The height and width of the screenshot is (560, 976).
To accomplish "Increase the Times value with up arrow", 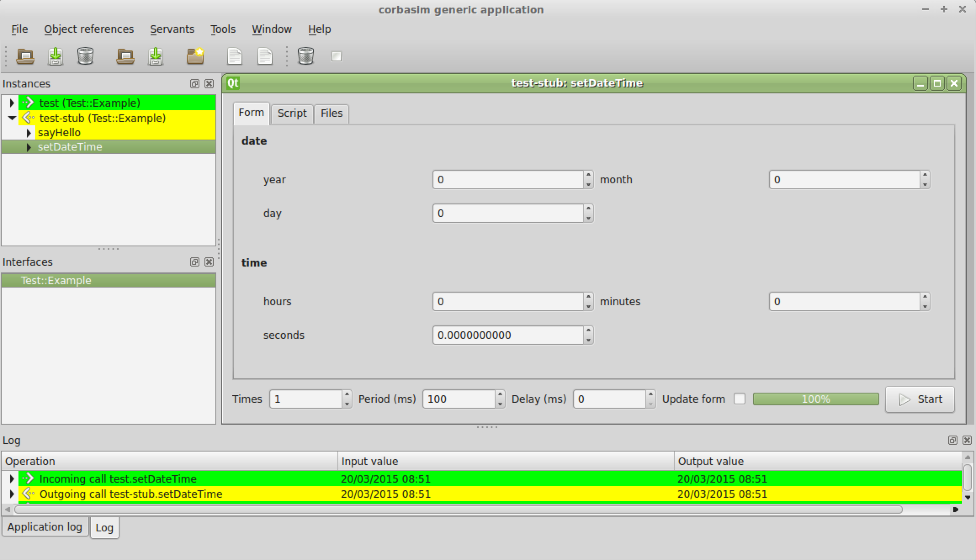I will coord(347,395).
